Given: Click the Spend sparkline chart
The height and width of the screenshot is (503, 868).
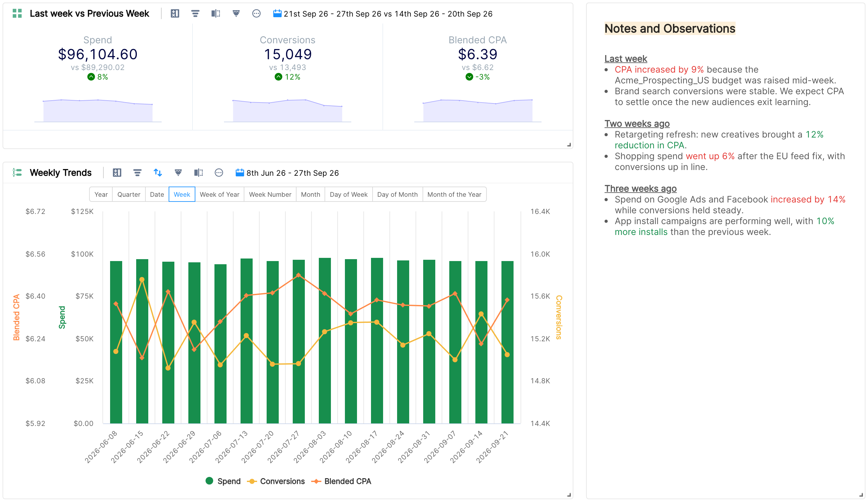Looking at the screenshot, I should (98, 110).
